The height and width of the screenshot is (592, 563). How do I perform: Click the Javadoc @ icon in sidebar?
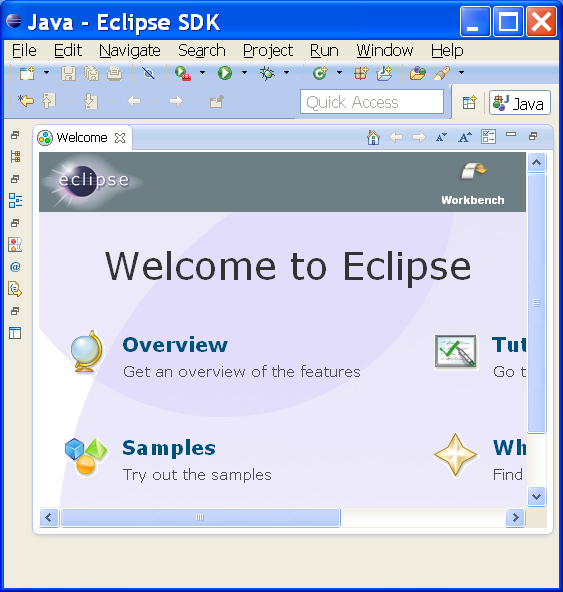tap(15, 267)
